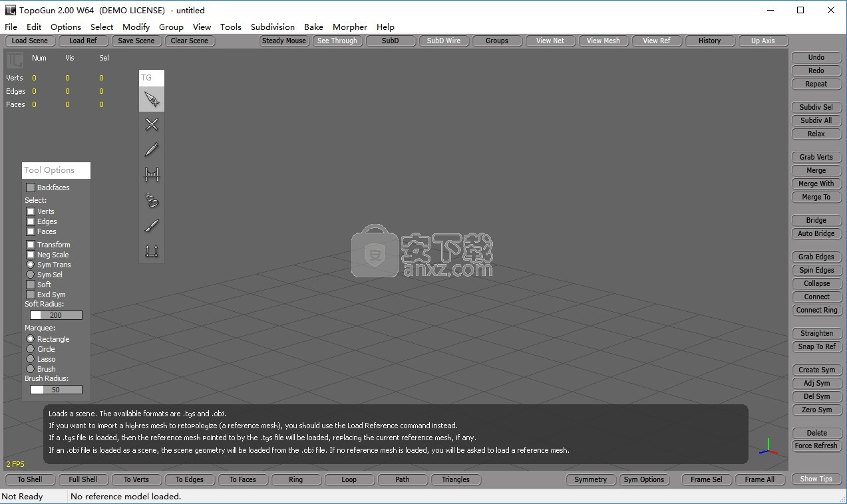Screen dimensions: 847x504
Task: Open the File menu
Action: [x=11, y=27]
